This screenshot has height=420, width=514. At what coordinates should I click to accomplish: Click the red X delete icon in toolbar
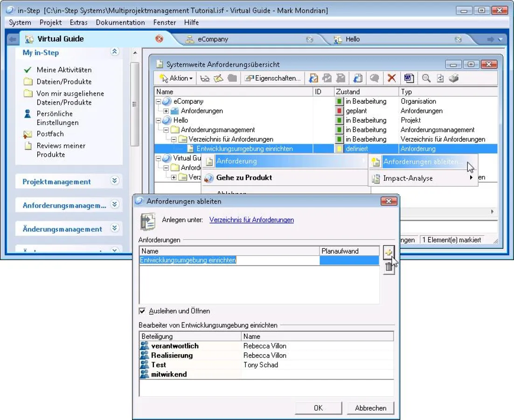coord(392,78)
